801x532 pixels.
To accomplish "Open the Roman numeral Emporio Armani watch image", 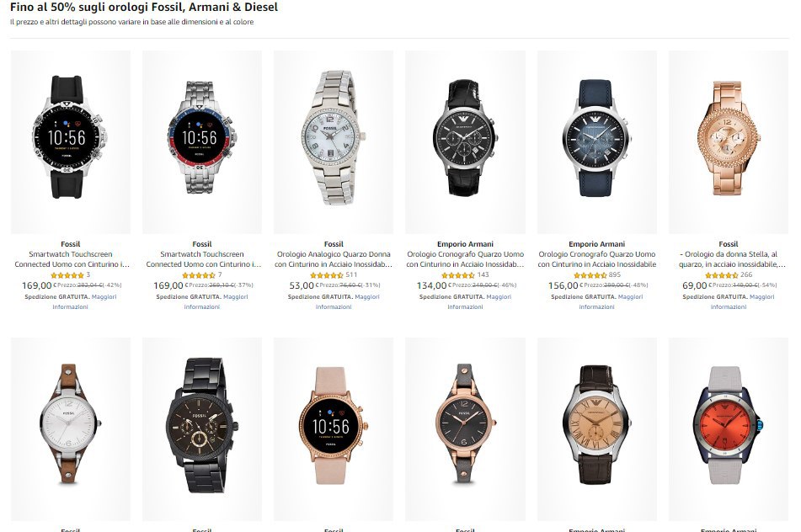I will [x=596, y=428].
